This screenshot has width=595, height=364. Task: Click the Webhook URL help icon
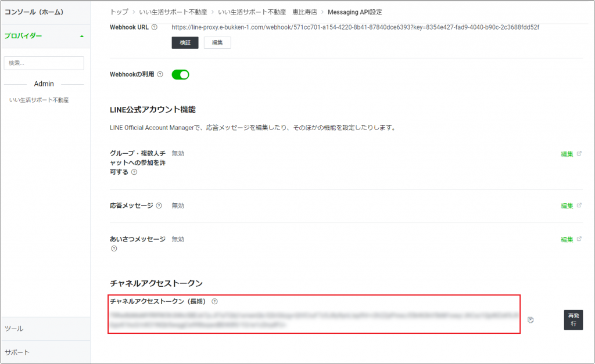(x=155, y=27)
